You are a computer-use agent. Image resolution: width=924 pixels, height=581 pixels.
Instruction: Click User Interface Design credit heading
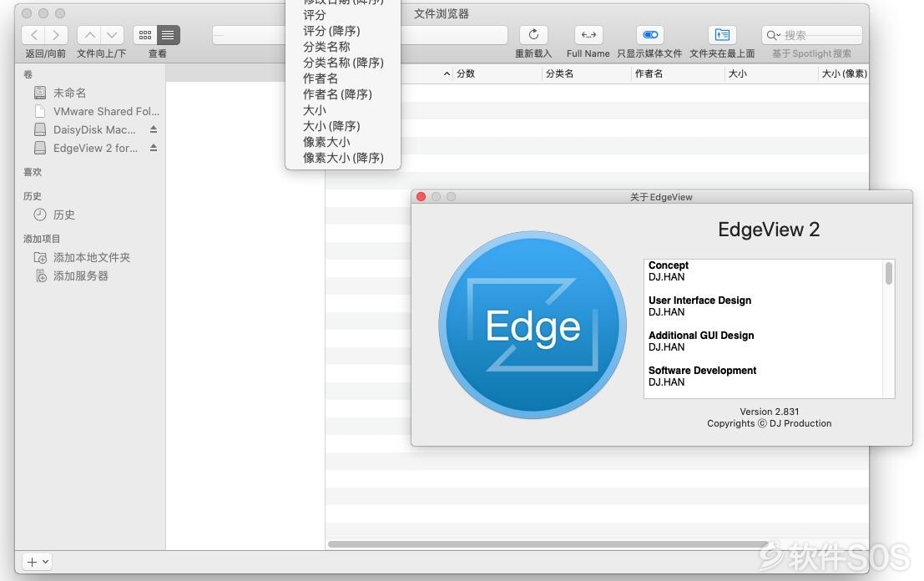point(699,300)
